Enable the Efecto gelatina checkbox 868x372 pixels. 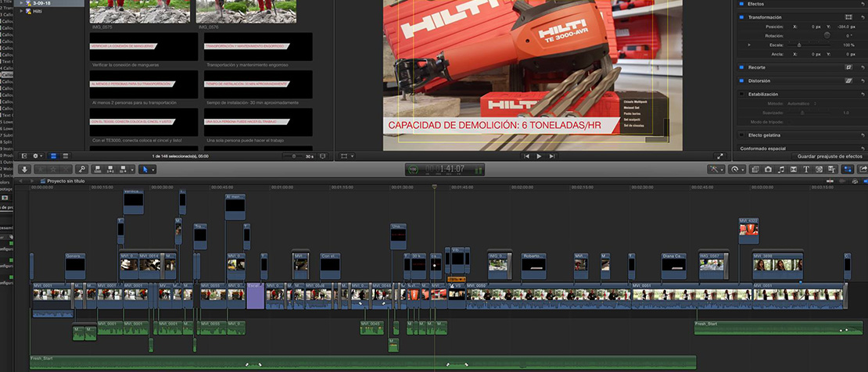(x=742, y=135)
